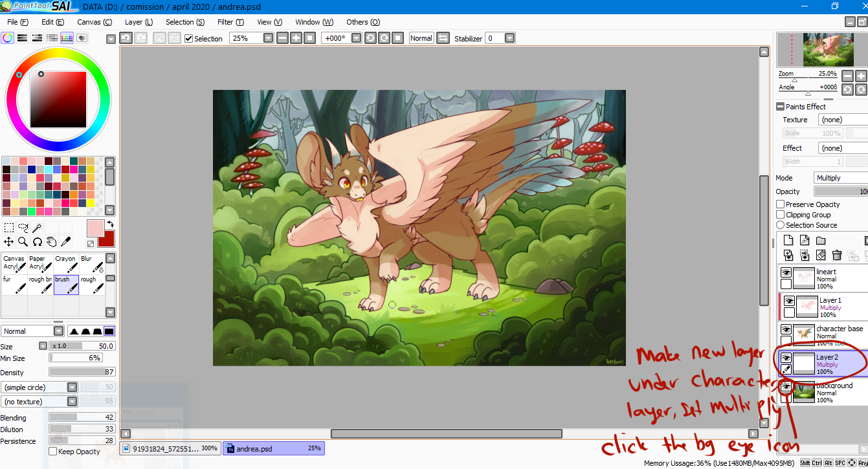The width and height of the screenshot is (868, 469).
Task: Flip the canvas horizontally
Action: (x=443, y=38)
